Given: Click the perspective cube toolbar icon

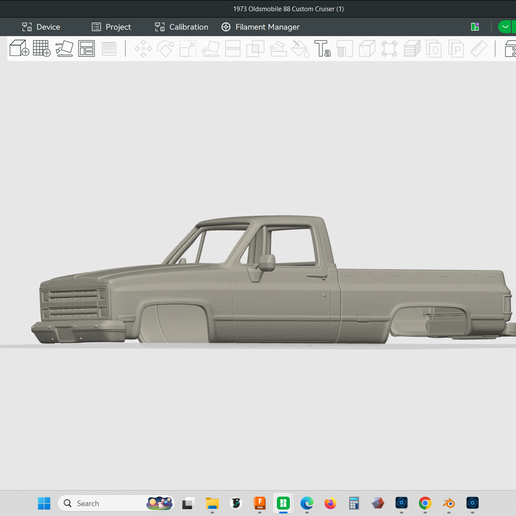Looking at the screenshot, I should pos(367,49).
